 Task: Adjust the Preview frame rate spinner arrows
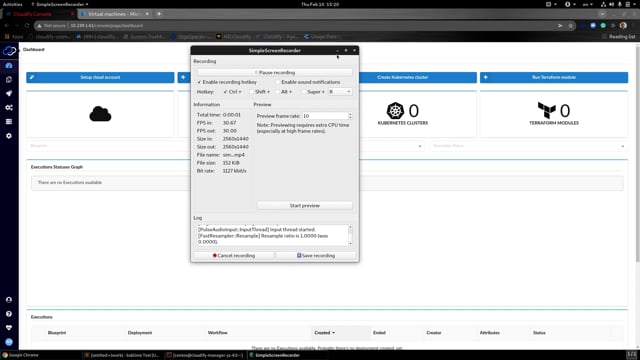tap(350, 116)
